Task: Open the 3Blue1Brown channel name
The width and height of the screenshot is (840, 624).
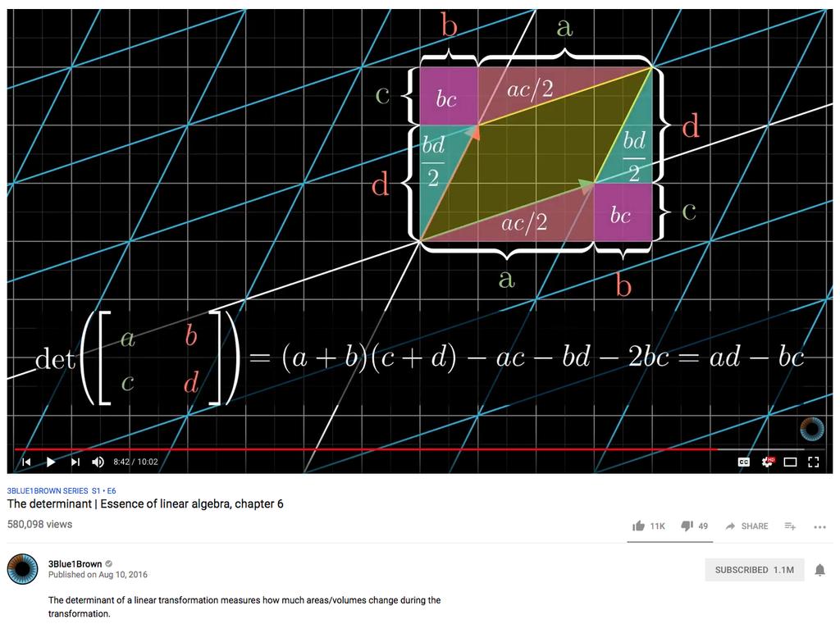Action: [x=75, y=563]
